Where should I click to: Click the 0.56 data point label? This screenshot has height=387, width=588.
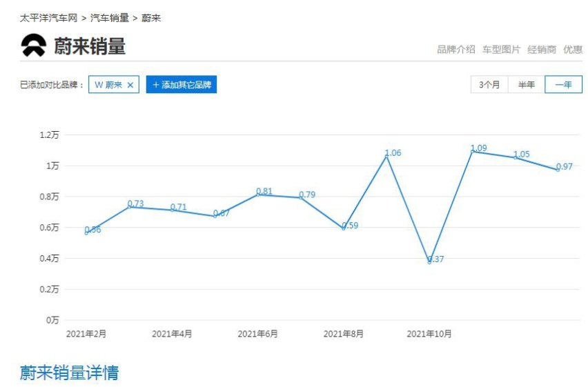click(x=92, y=230)
